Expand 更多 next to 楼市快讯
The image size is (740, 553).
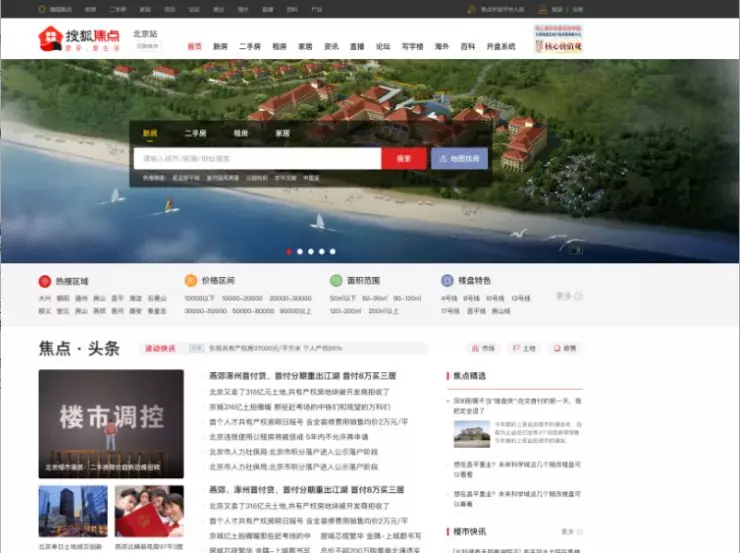(572, 532)
